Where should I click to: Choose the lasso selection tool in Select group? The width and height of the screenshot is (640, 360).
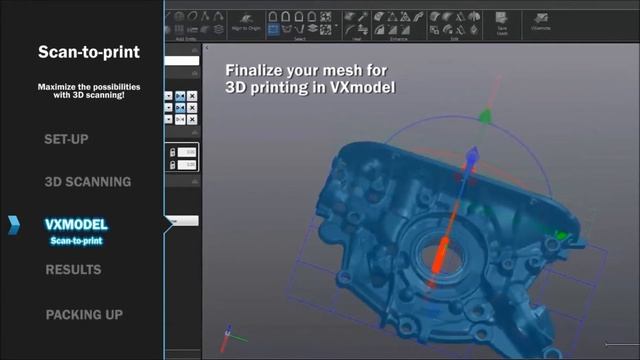coord(287,29)
